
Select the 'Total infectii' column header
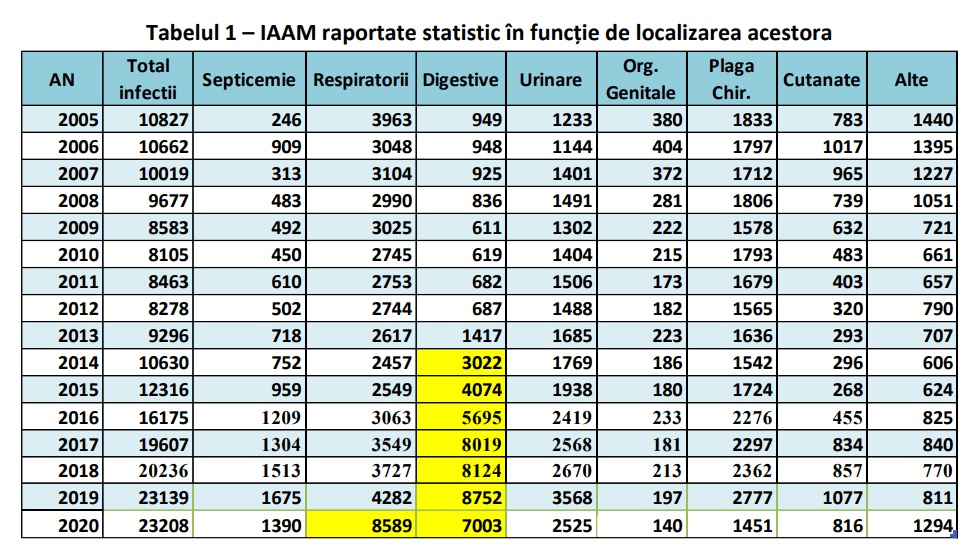(x=148, y=79)
